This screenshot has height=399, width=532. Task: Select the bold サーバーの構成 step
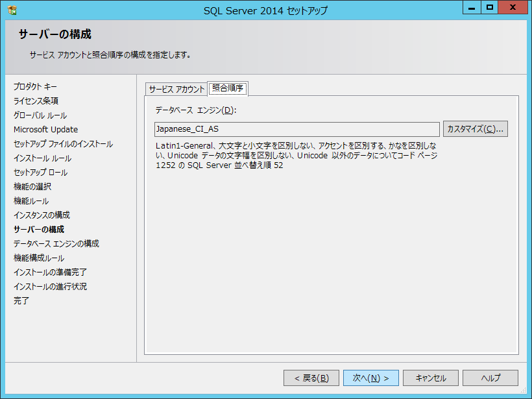click(x=39, y=229)
